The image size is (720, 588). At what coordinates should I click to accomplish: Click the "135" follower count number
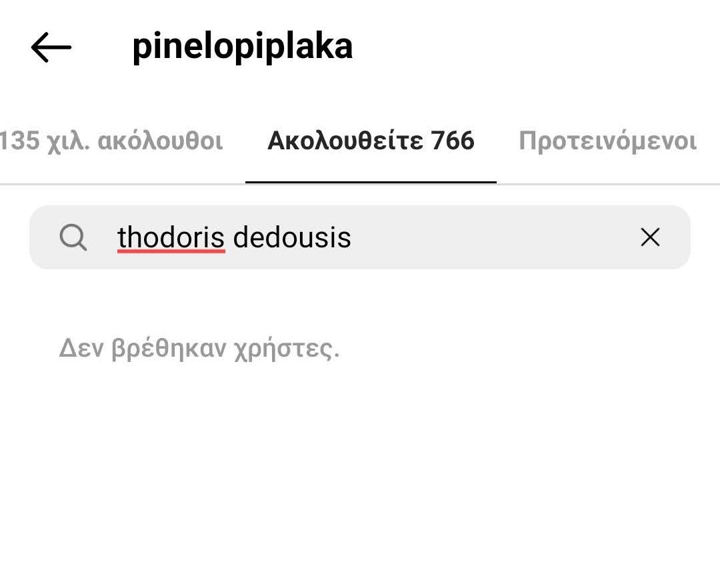pos(21,141)
